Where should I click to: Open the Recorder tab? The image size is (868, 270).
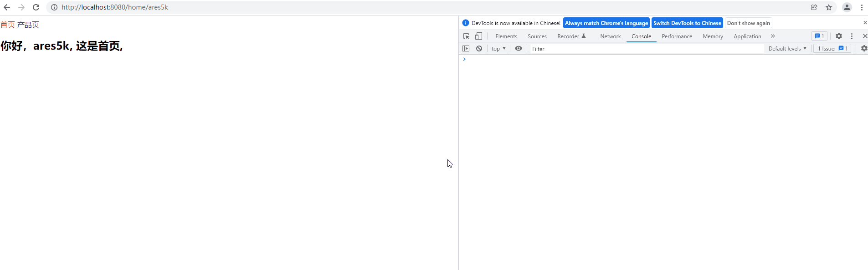tap(571, 36)
